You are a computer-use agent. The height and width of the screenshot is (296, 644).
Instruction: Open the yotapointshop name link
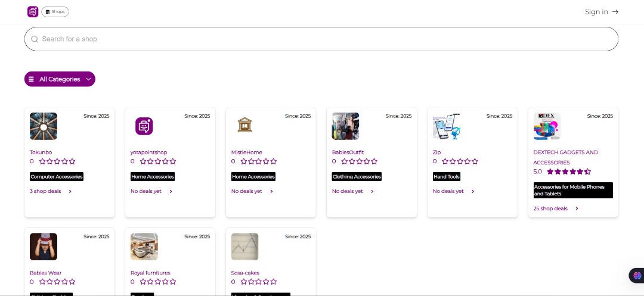[148, 152]
